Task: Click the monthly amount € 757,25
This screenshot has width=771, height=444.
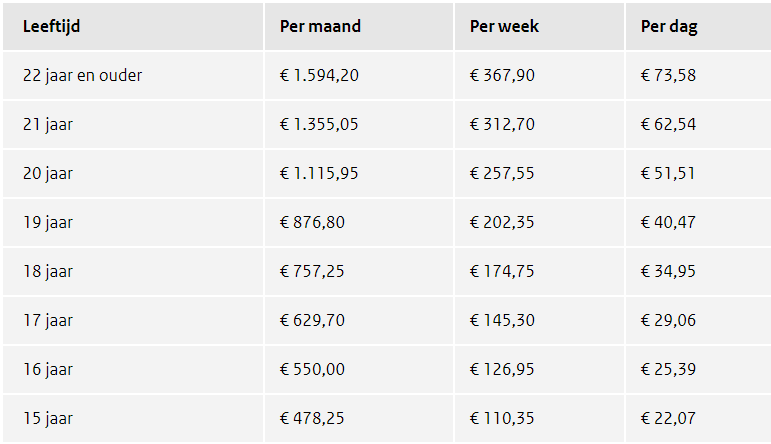Action: pos(312,272)
